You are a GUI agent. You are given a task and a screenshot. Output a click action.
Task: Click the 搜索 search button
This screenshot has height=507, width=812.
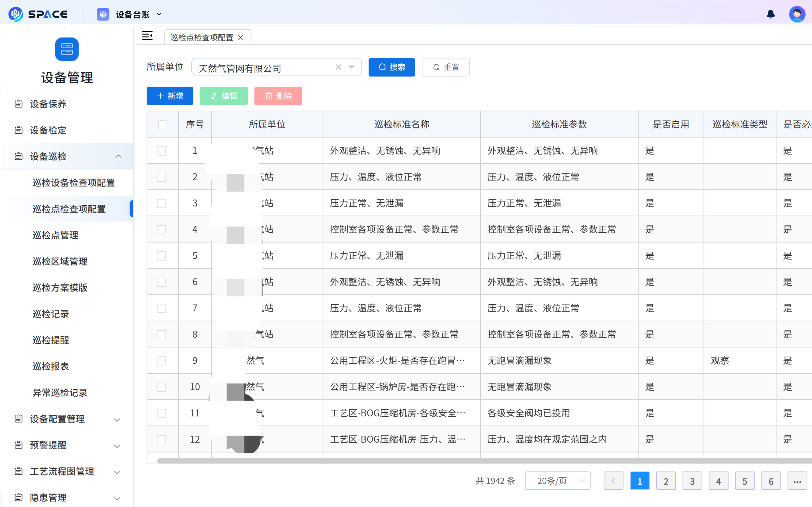(x=391, y=67)
